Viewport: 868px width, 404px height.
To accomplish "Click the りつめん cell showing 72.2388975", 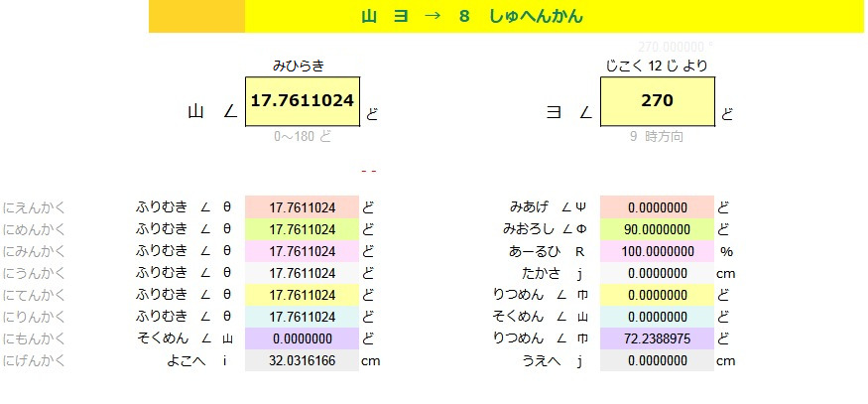I will [657, 338].
